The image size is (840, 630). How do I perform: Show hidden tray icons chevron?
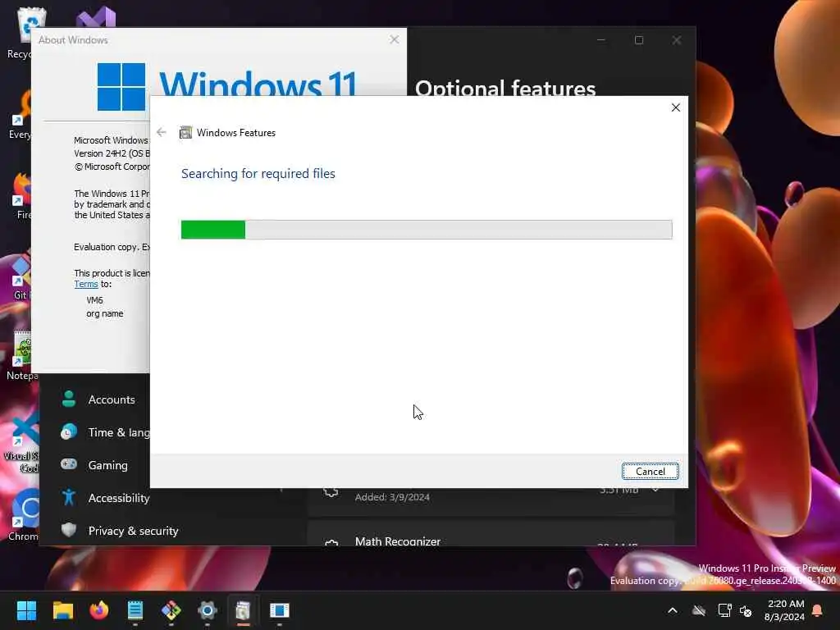[673, 610]
